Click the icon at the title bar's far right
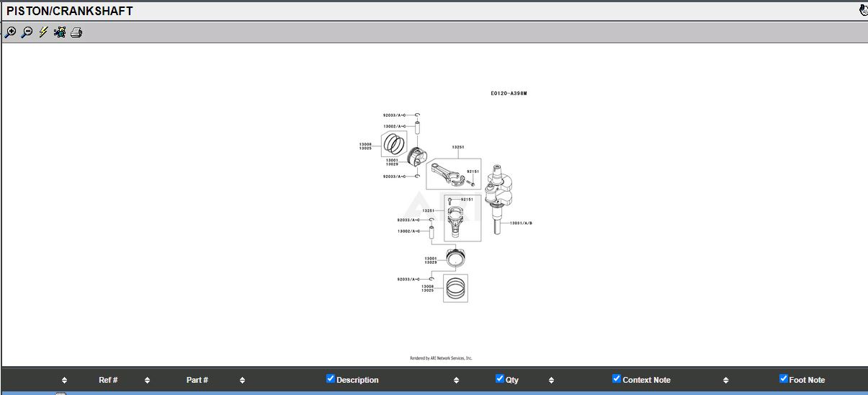This screenshot has height=395, width=868. pos(863,10)
